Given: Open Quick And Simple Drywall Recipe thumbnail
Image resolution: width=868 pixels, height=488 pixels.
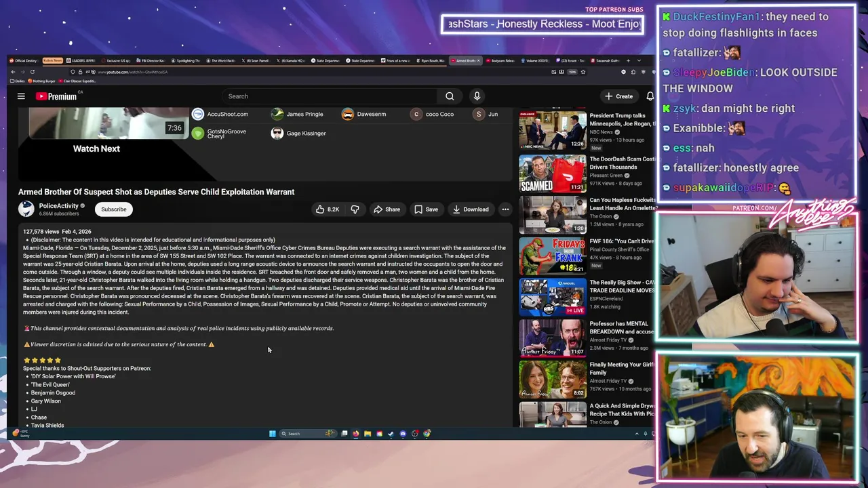Looking at the screenshot, I should (553, 415).
